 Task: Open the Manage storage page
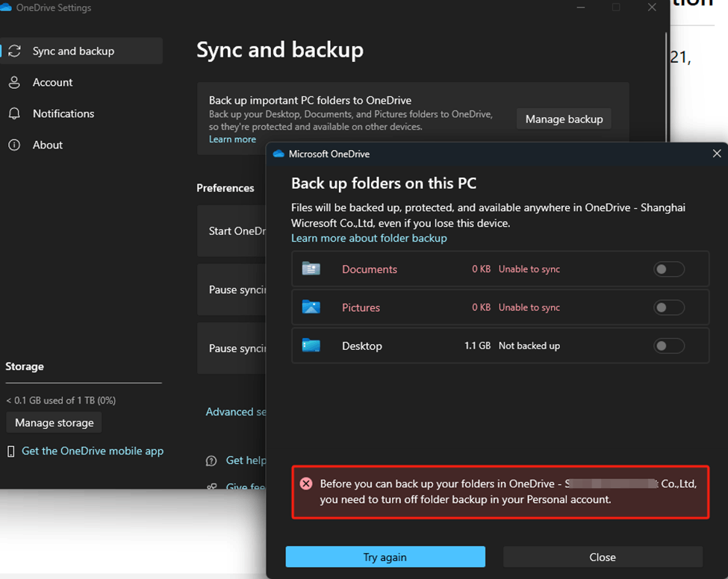coord(53,422)
